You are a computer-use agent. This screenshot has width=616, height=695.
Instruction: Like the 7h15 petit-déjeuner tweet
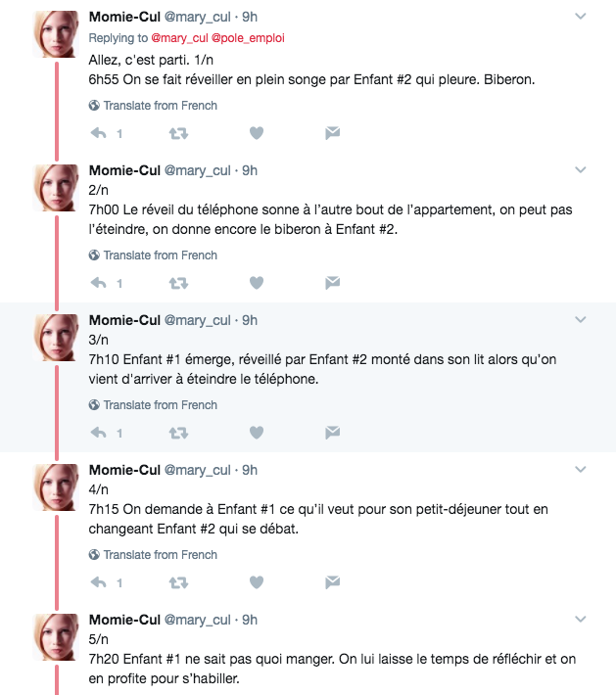(x=257, y=582)
